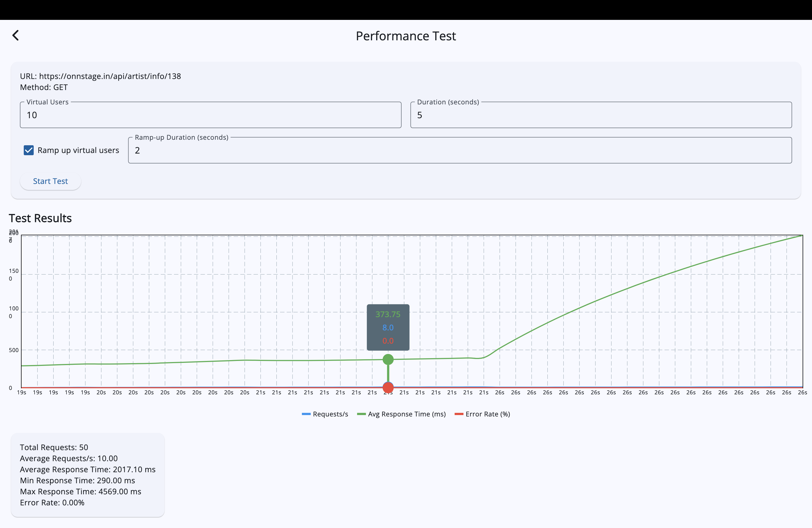812x528 pixels.
Task: Uncheck the Ramp up virtual users checkbox
Action: click(x=29, y=150)
